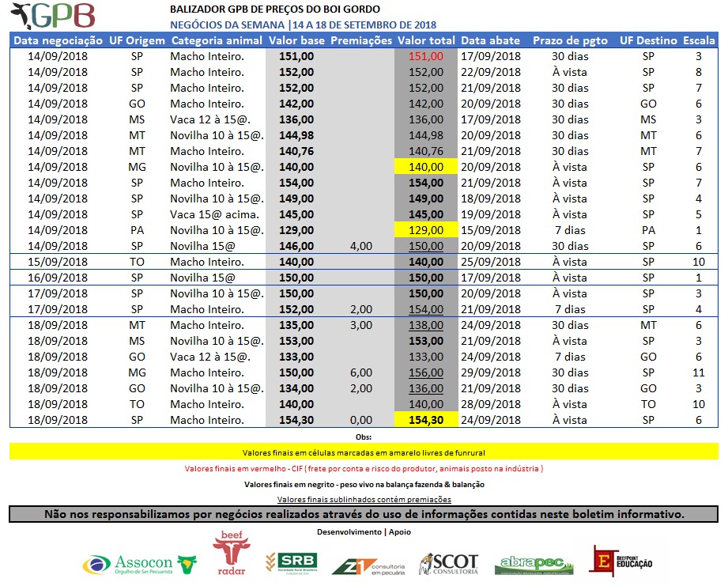This screenshot has height=586, width=728.
Task: Select the 'Valor total' column header
Action: pos(426,40)
